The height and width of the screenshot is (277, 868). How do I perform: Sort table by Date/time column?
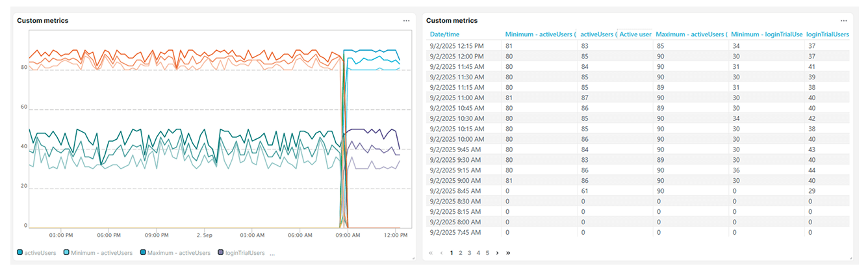pos(444,34)
